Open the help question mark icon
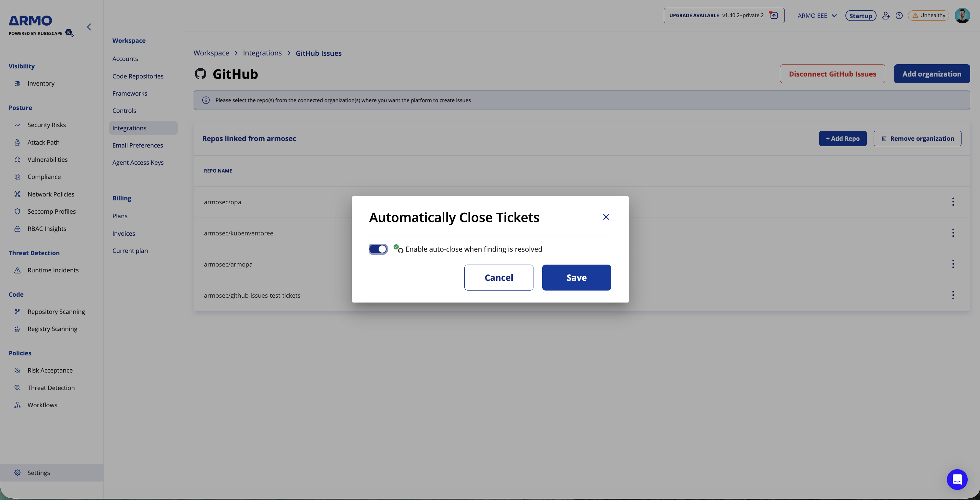980x500 pixels. click(x=899, y=16)
